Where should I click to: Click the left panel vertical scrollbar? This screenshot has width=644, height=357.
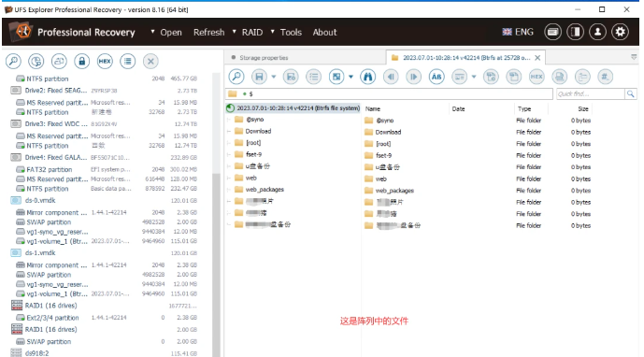click(216, 265)
